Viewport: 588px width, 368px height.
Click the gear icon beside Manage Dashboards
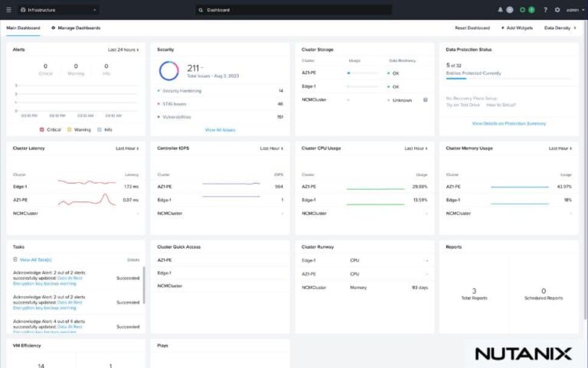coord(54,28)
